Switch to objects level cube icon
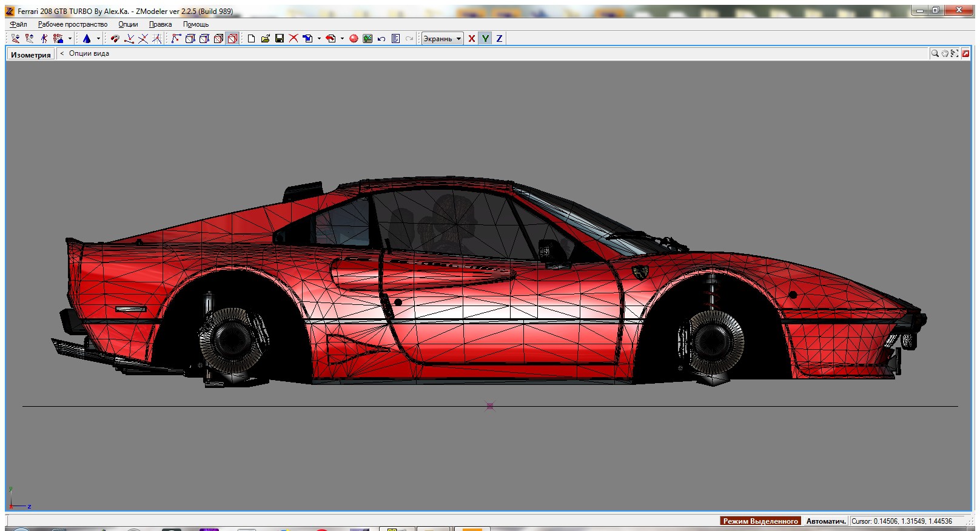Viewport: 980px width, 531px height. (x=218, y=38)
